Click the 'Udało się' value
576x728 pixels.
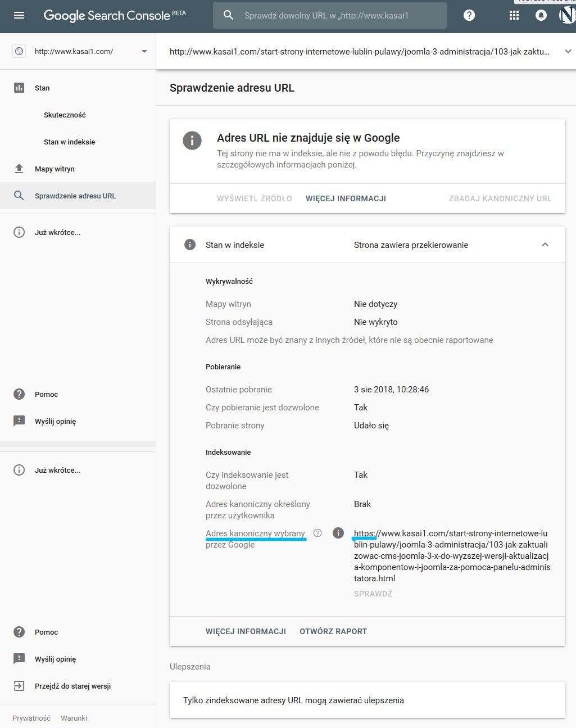pos(371,425)
